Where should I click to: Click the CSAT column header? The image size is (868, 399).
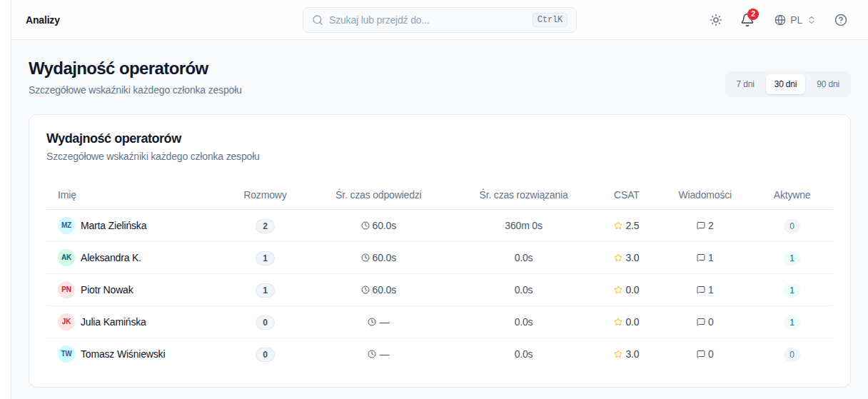pos(627,195)
